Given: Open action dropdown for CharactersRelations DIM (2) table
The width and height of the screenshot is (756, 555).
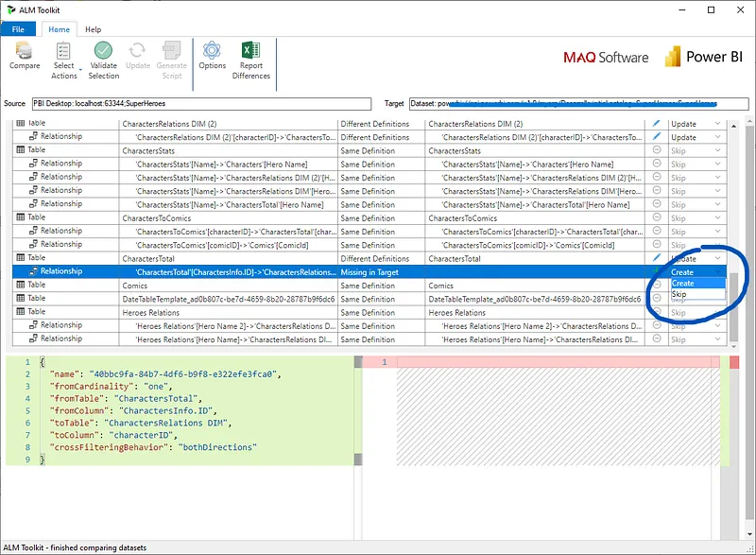Looking at the screenshot, I should (717, 124).
